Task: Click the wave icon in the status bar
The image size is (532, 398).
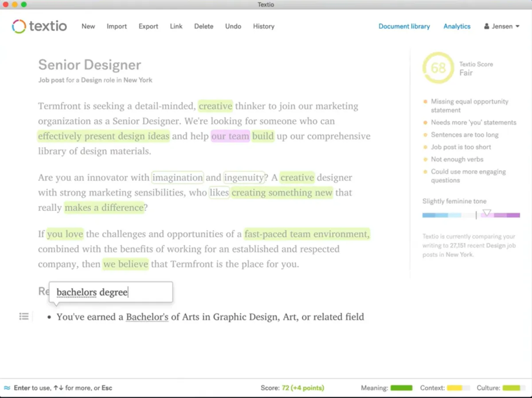Action: (x=7, y=388)
